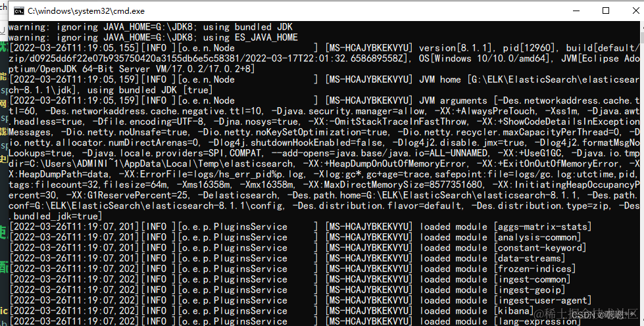This screenshot has width=644, height=326.
Task: Click -Djava.security.manager=allow argument
Action: tap(349, 111)
